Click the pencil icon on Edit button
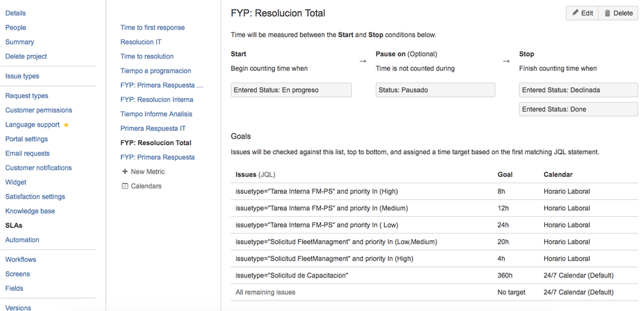The height and width of the screenshot is (311, 644). pos(576,13)
